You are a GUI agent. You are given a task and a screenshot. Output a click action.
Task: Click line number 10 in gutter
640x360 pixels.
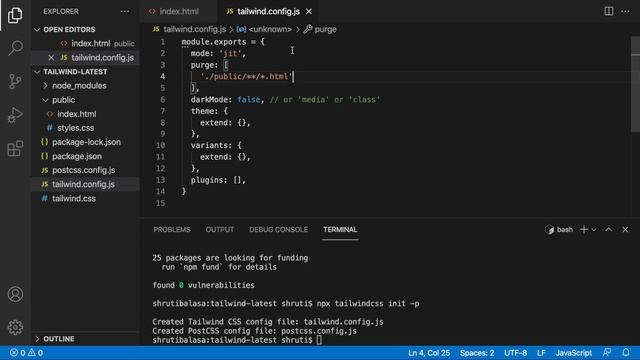(x=160, y=145)
